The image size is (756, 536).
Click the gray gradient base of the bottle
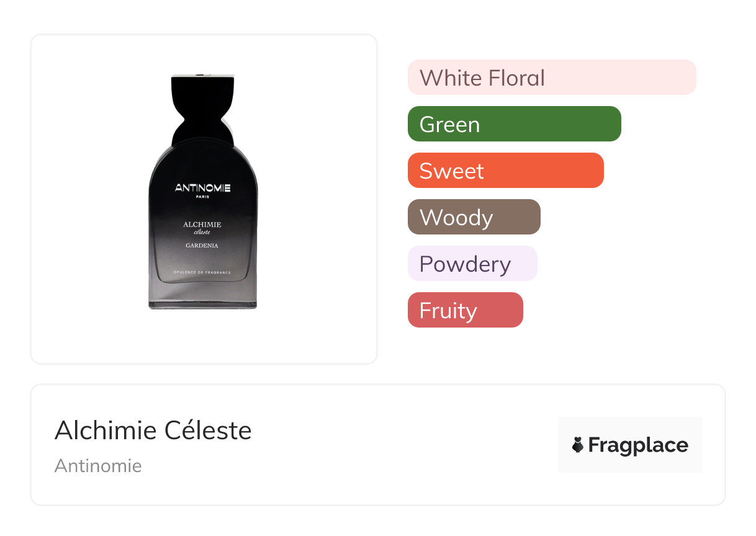(202, 295)
